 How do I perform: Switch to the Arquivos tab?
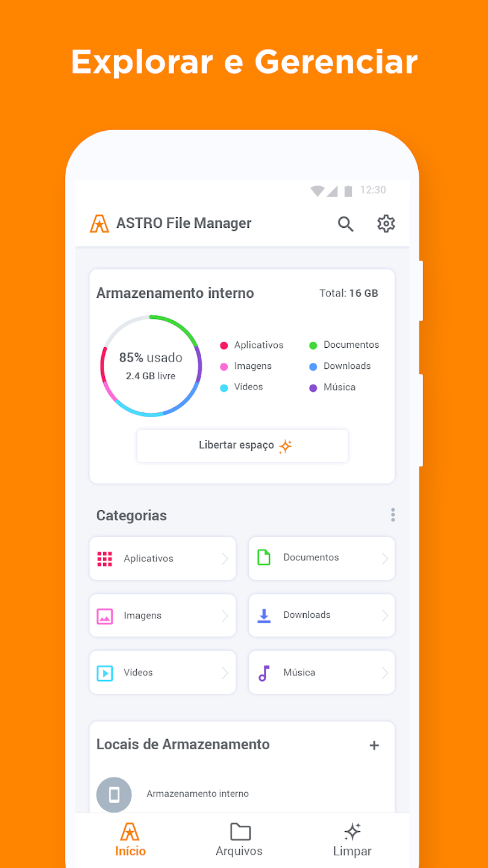point(239,839)
